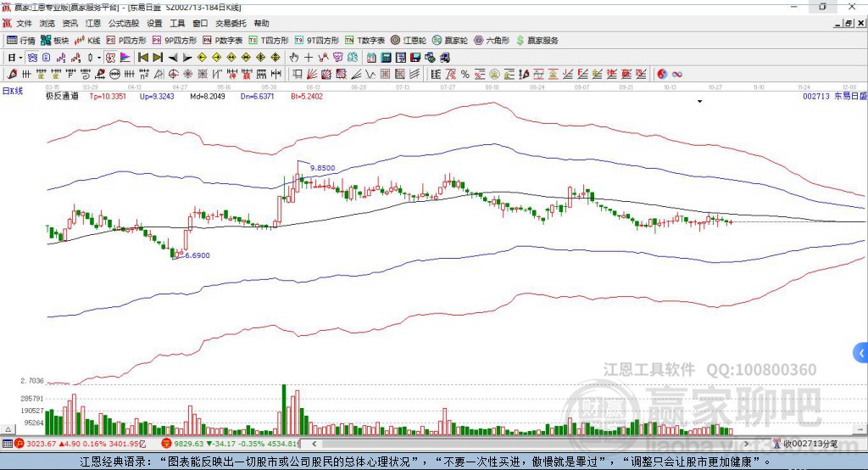Open the 行情 market quotes view
The width and height of the screenshot is (868, 470).
20,41
